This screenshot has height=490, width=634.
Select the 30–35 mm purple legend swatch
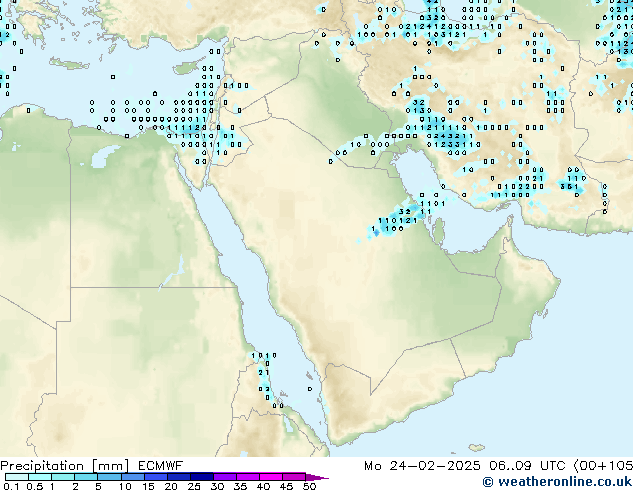(x=225, y=477)
